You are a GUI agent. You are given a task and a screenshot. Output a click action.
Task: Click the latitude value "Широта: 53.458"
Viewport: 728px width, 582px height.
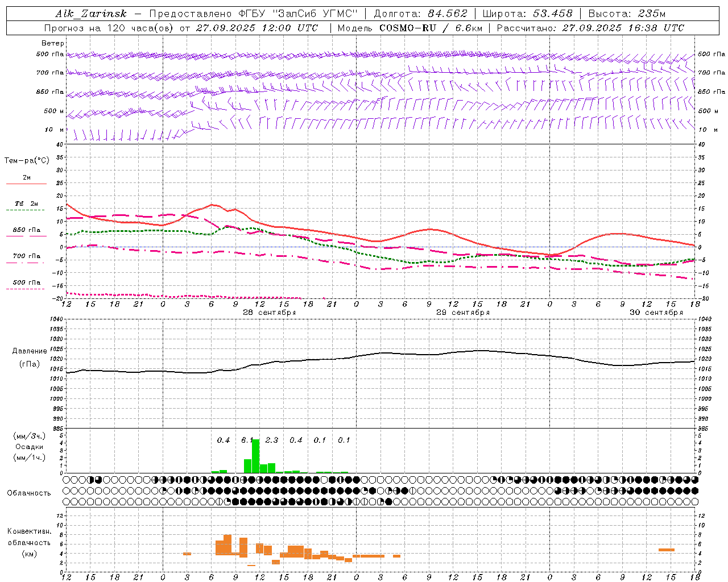point(527,14)
